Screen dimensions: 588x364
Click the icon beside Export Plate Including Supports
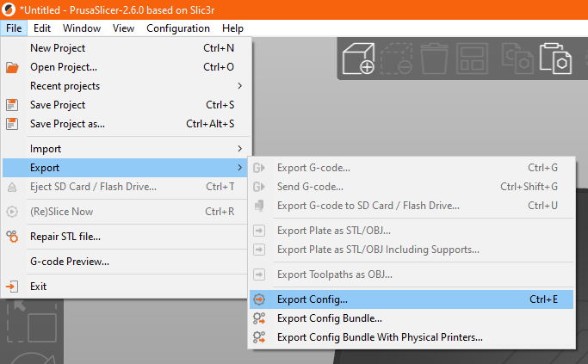tap(259, 250)
